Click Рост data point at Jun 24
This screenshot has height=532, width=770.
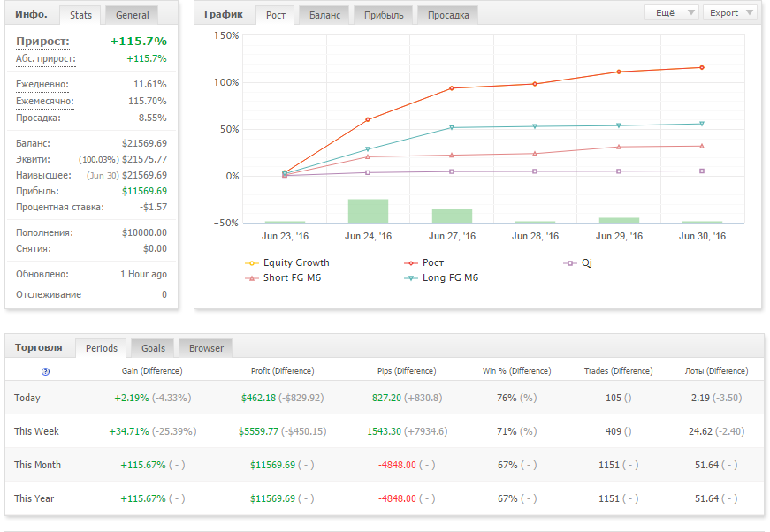[x=368, y=119]
